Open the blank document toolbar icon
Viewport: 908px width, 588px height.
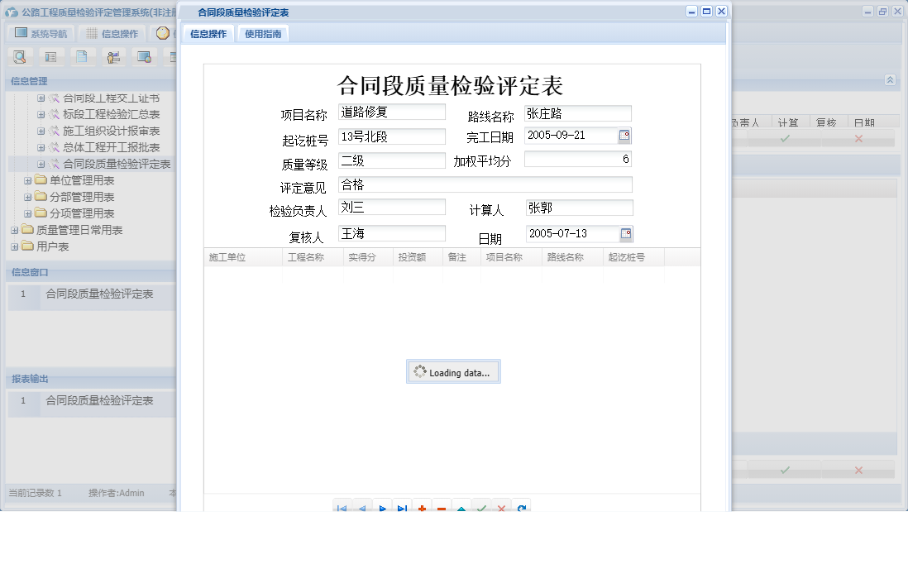click(x=82, y=57)
